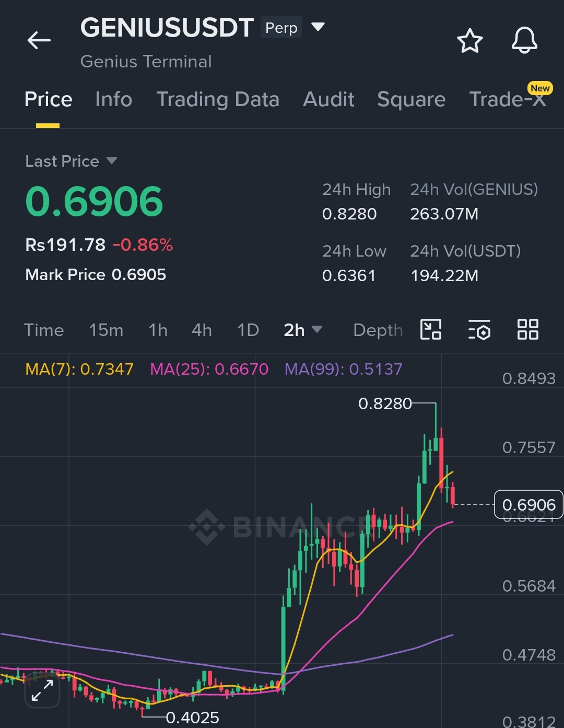The height and width of the screenshot is (728, 564).
Task: Switch to the Info tab
Action: click(113, 99)
